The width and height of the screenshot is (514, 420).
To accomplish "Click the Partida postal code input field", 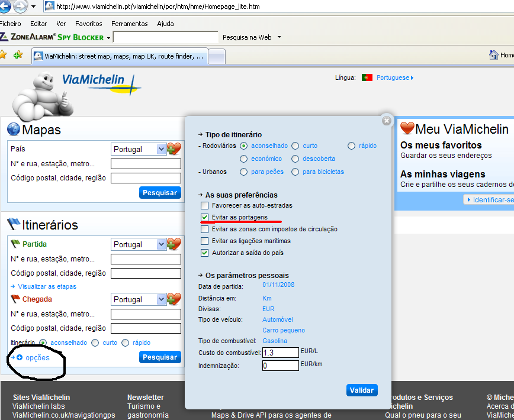I will [146, 273].
